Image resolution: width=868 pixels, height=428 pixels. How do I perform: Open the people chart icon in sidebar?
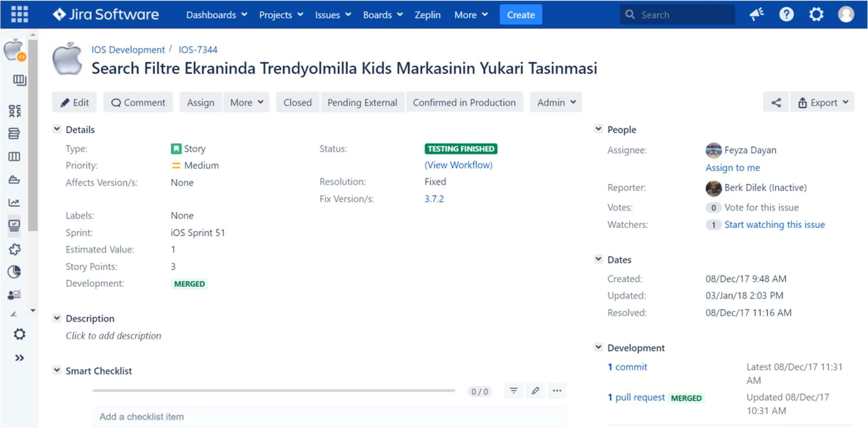pos(14,295)
